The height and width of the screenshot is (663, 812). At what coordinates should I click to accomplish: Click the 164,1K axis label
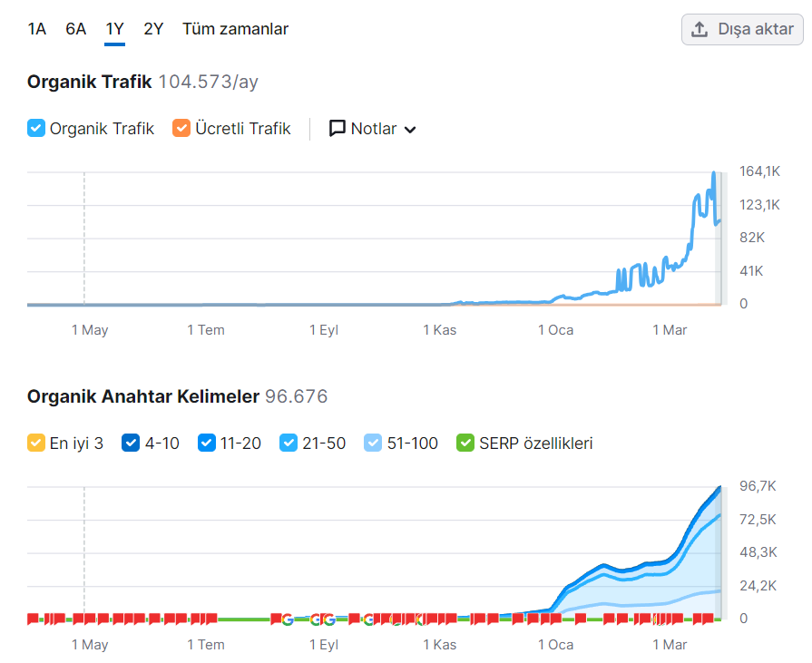(x=759, y=171)
